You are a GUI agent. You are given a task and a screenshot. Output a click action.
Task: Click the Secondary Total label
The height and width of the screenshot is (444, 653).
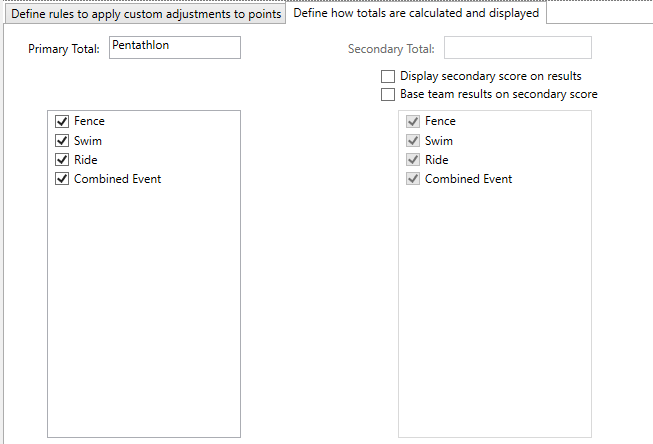391,49
